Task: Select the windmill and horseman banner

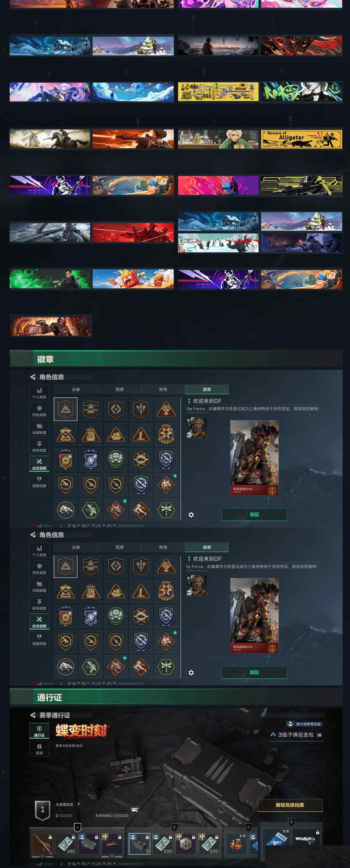Action: click(x=50, y=139)
